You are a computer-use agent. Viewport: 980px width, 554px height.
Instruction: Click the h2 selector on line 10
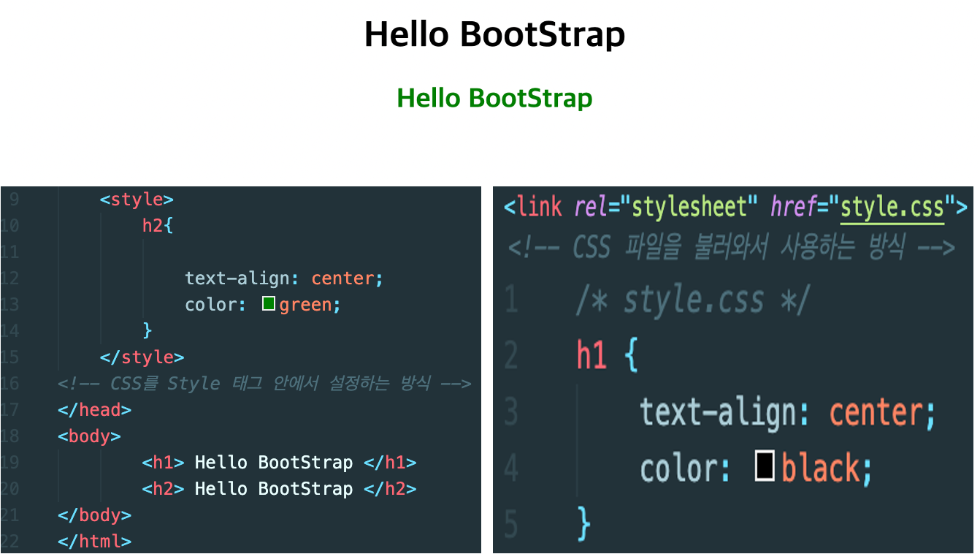[153, 225]
